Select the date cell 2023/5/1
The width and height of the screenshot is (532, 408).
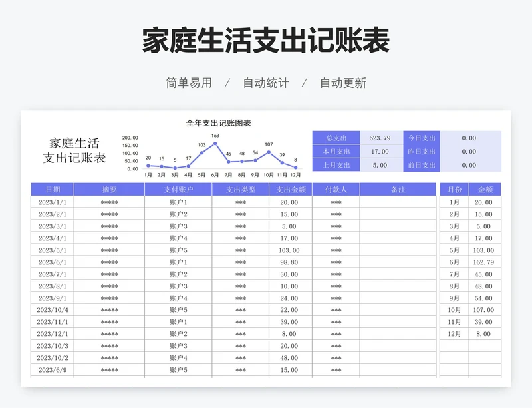[x=53, y=250]
